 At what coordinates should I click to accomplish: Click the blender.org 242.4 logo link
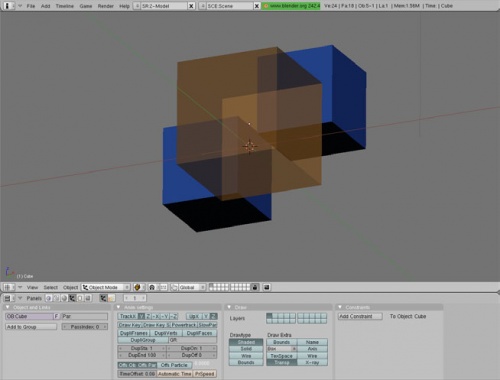coord(291,6)
